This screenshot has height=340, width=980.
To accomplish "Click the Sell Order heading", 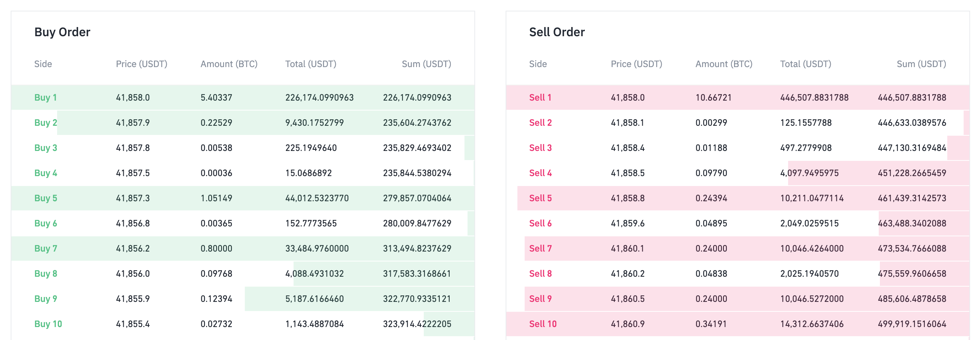I will [557, 32].
